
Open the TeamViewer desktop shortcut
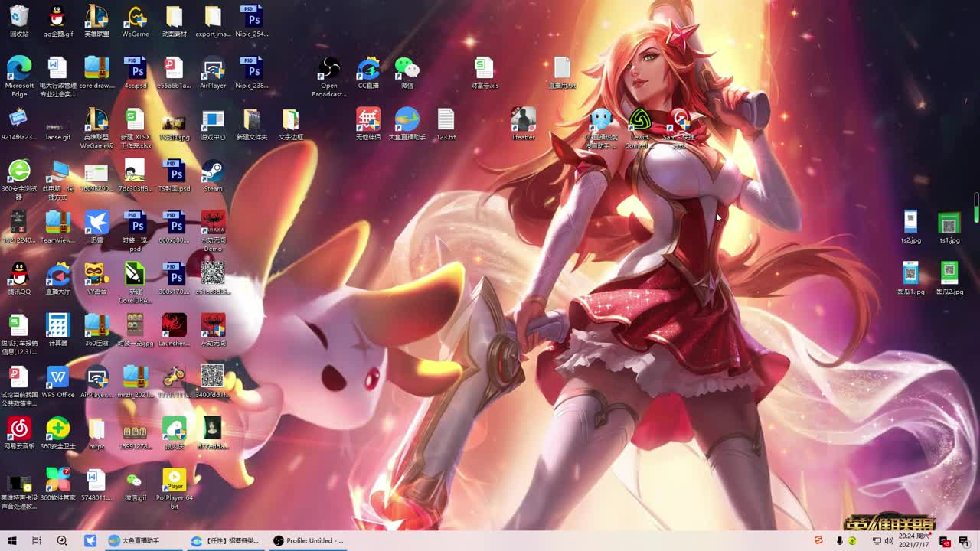[57, 223]
